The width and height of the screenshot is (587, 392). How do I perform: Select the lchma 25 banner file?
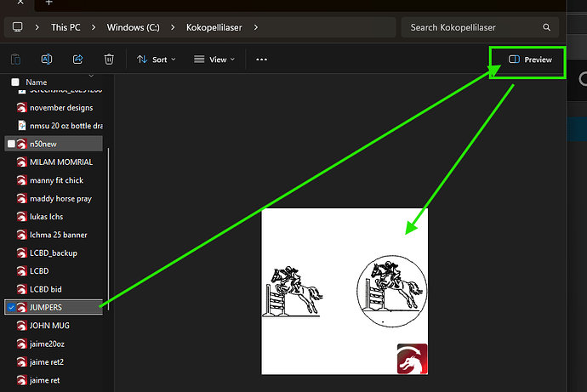pos(59,235)
